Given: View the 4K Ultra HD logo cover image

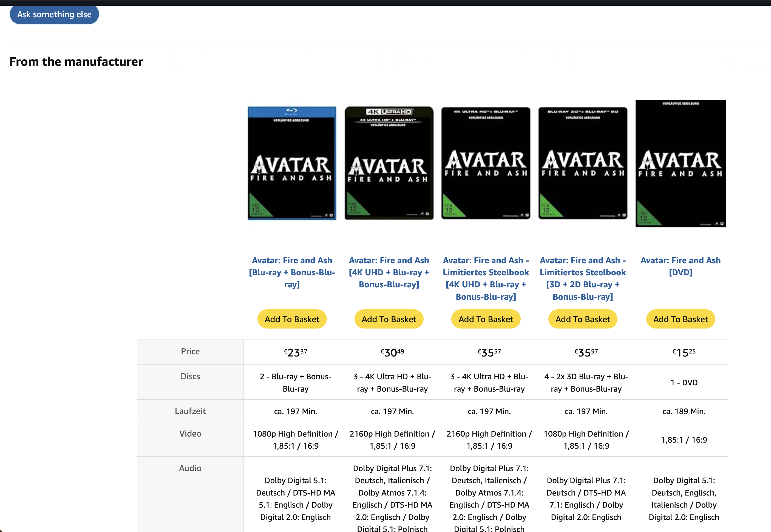Looking at the screenshot, I should (389, 163).
